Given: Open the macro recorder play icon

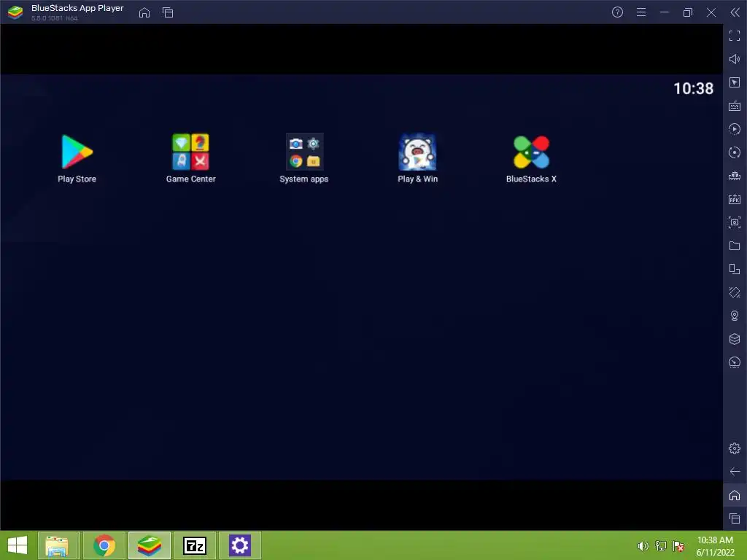Looking at the screenshot, I should [735, 129].
